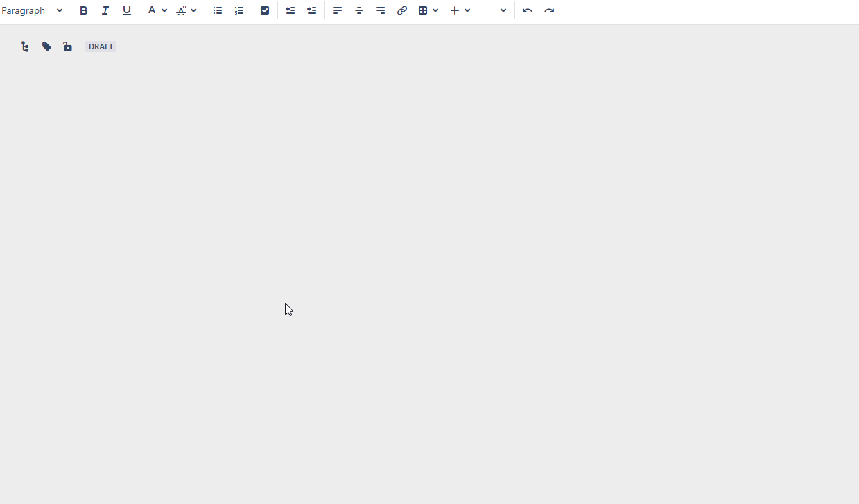Undo the last change

[528, 10]
